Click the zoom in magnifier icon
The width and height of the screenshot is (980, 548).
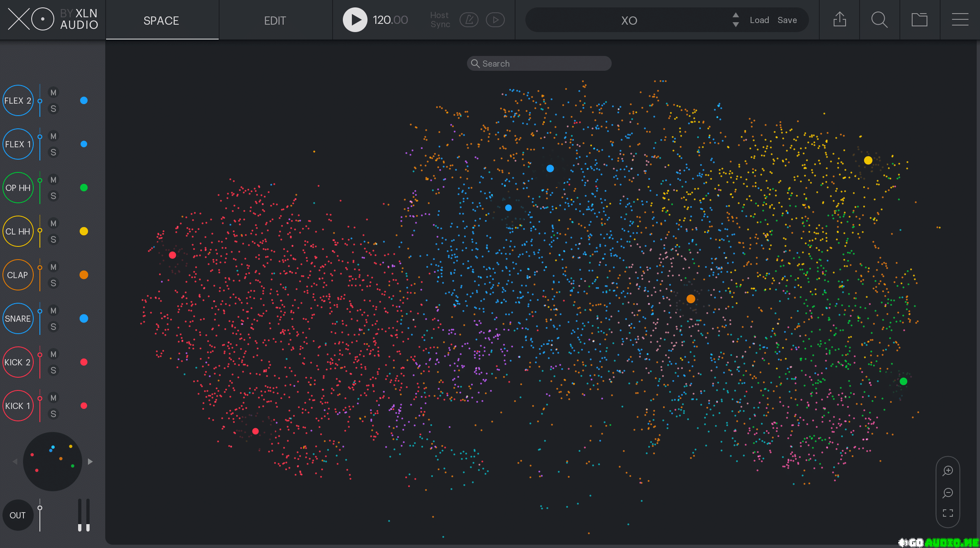(948, 471)
